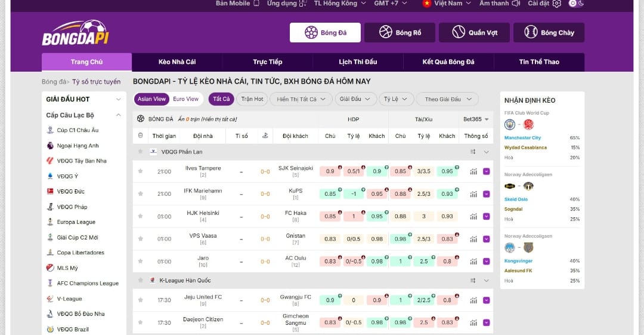
Task: Switch to Euro View
Action: click(x=185, y=99)
